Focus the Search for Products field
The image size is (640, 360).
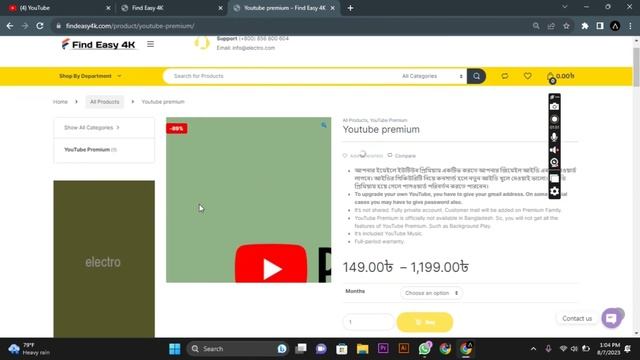[x=282, y=76]
